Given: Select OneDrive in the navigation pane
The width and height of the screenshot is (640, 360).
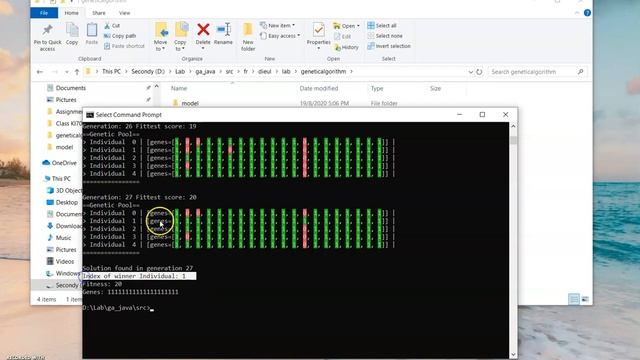Looking at the screenshot, I should pyautogui.click(x=60, y=163).
